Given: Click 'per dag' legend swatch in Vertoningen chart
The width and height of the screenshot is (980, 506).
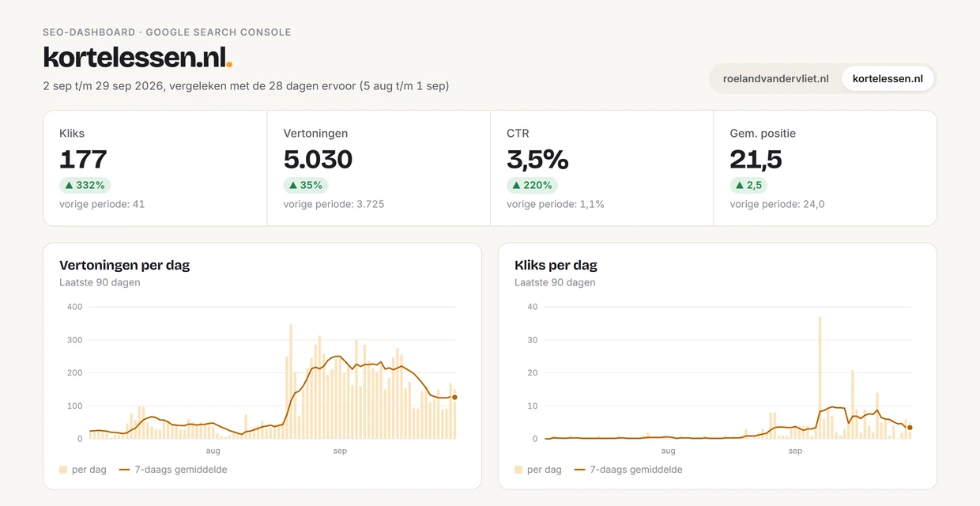Looking at the screenshot, I should coord(63,470).
